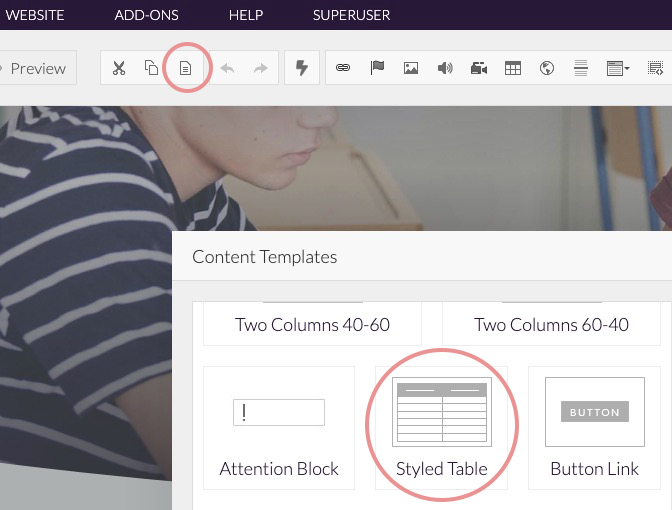Click the source code block icon
This screenshot has width=672, height=510.
tap(655, 68)
